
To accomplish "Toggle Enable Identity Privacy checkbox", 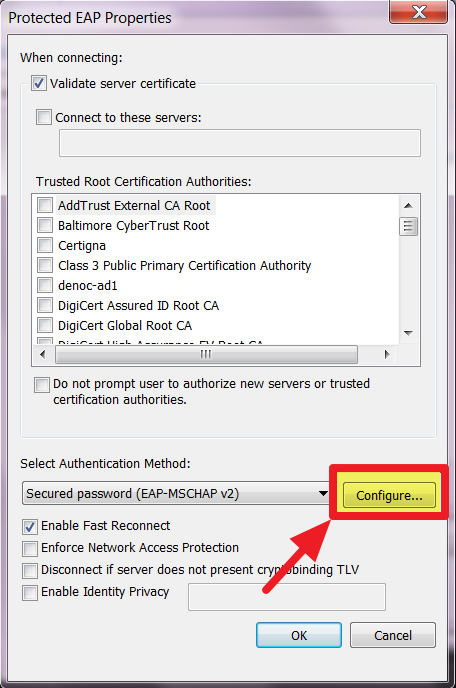I will pyautogui.click(x=30, y=592).
